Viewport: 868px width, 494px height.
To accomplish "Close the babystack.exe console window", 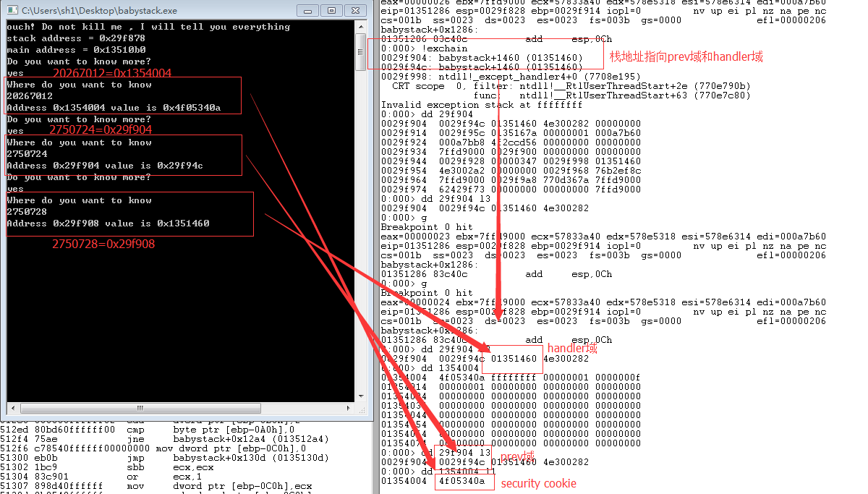I will click(355, 10).
